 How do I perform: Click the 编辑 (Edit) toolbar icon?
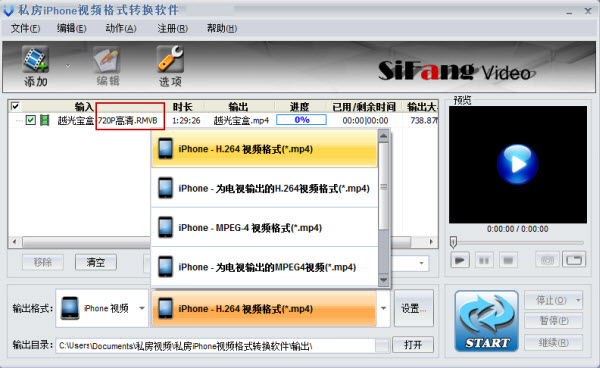click(108, 60)
